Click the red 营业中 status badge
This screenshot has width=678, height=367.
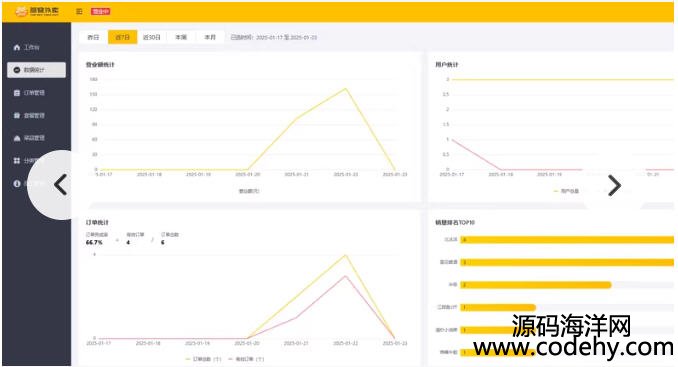pyautogui.click(x=100, y=11)
